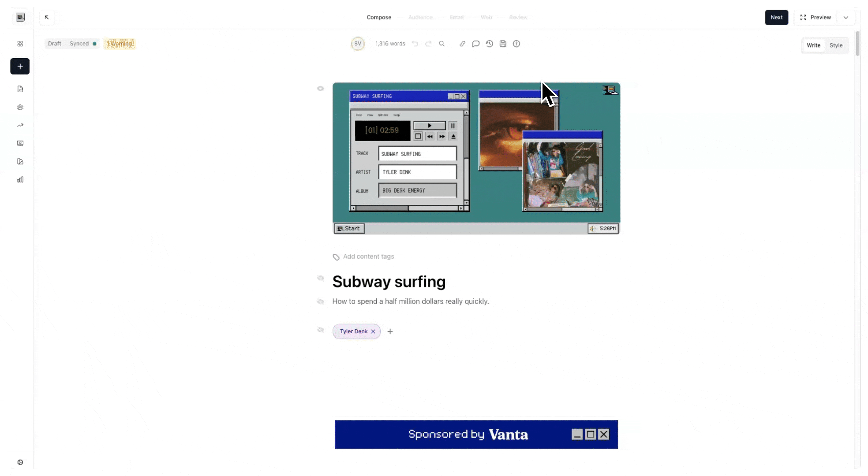Click the save disk icon
868x476 pixels.
(x=503, y=44)
